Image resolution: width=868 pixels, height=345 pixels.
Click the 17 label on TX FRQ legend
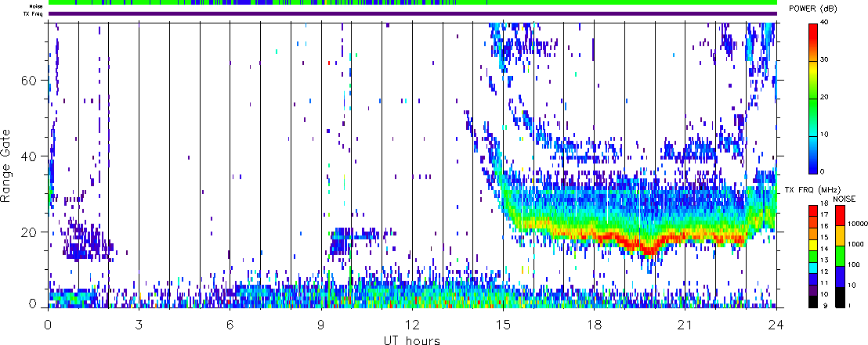(x=824, y=214)
